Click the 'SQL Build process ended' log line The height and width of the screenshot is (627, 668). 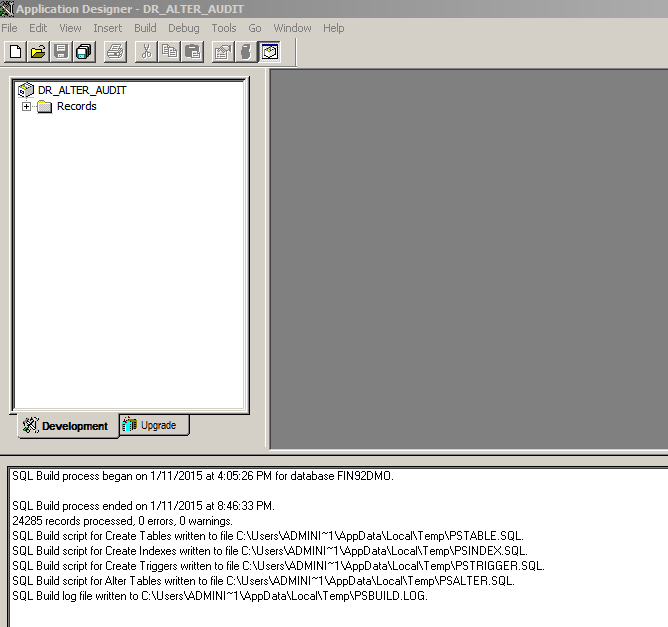pyautogui.click(x=143, y=506)
